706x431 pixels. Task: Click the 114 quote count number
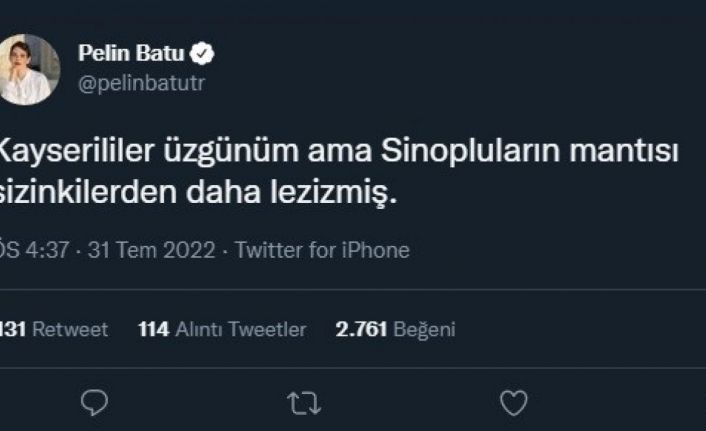click(154, 329)
